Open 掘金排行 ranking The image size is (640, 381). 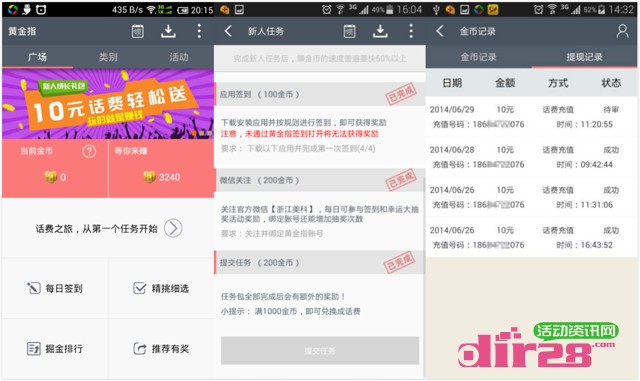click(x=55, y=349)
